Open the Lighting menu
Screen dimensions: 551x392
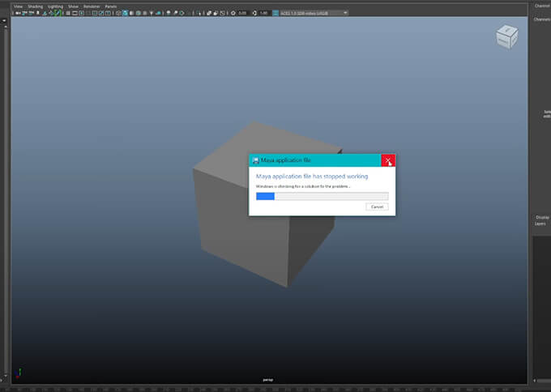[x=55, y=6]
